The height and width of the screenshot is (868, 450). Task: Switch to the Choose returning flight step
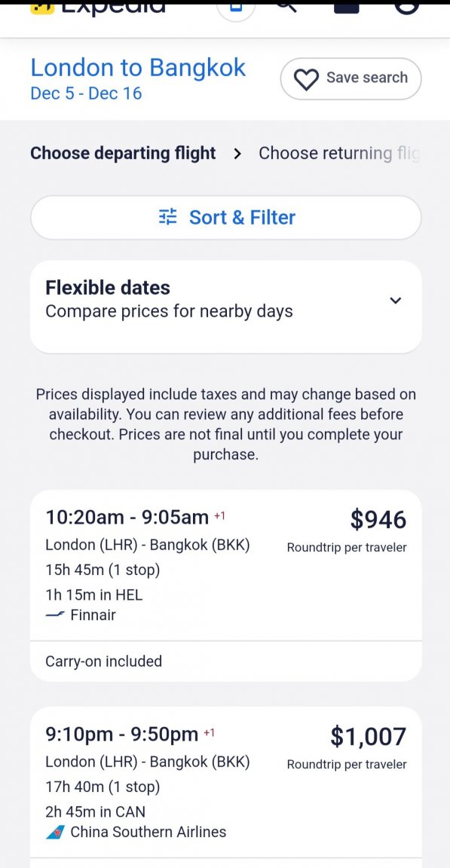tap(339, 154)
